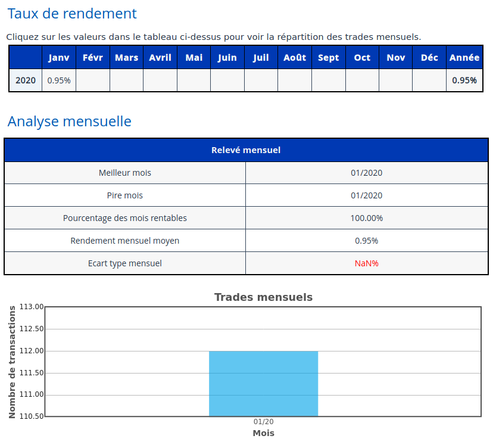Click the Pire mois value 01/2020

(x=366, y=195)
